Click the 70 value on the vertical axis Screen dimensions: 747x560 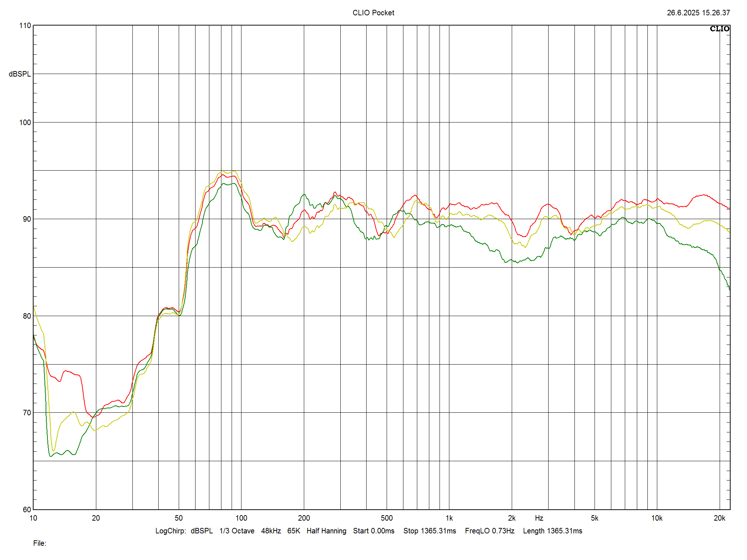[27, 413]
